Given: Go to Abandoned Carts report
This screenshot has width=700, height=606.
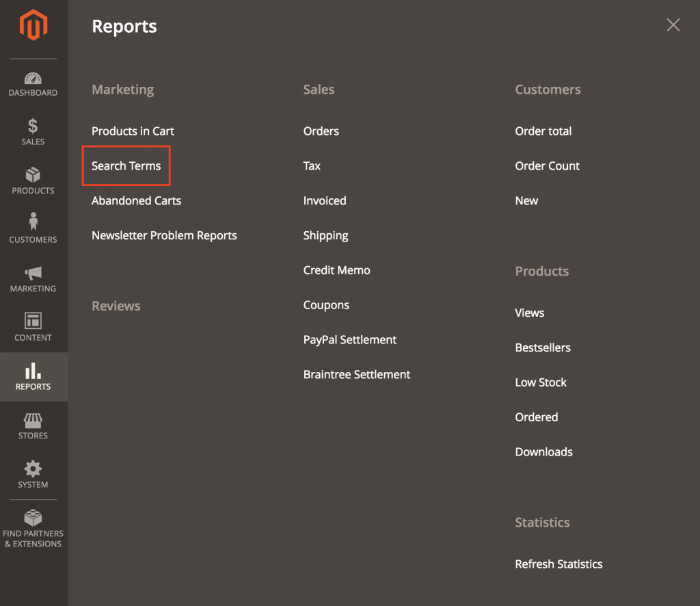Looking at the screenshot, I should 136,201.
